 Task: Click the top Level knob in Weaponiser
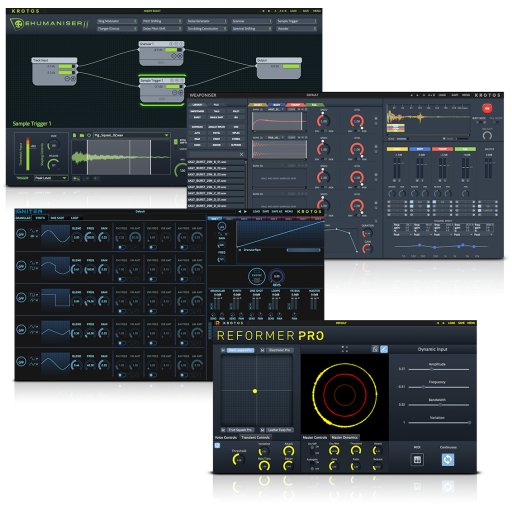[357, 121]
